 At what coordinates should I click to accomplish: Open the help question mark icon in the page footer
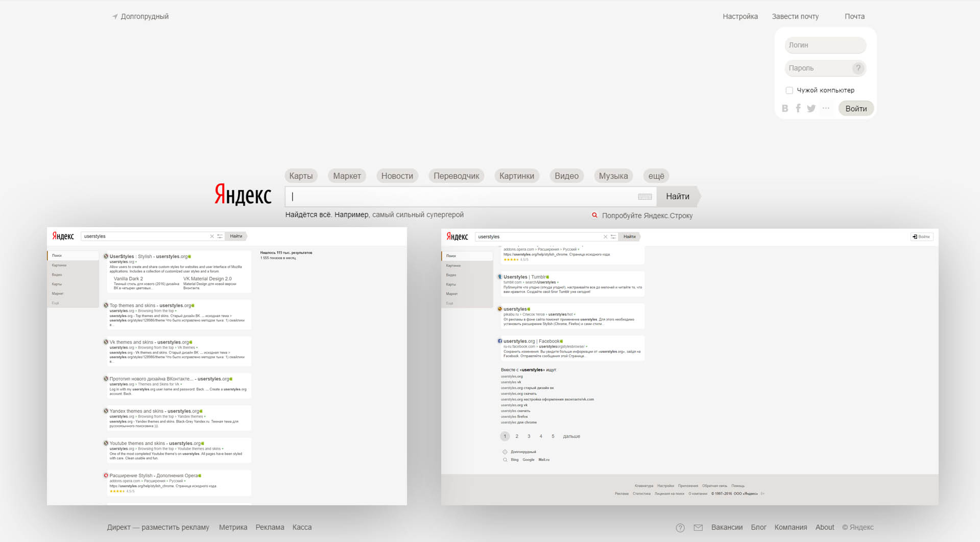(x=680, y=528)
